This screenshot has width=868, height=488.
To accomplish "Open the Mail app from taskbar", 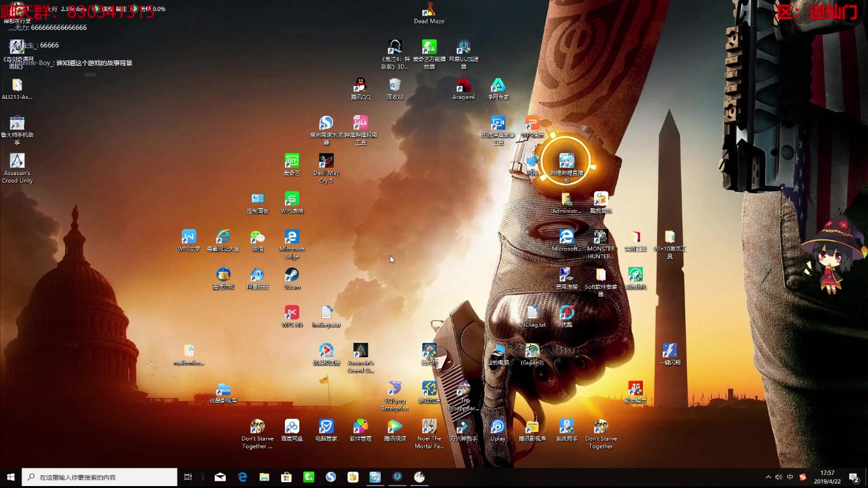I will click(x=220, y=477).
